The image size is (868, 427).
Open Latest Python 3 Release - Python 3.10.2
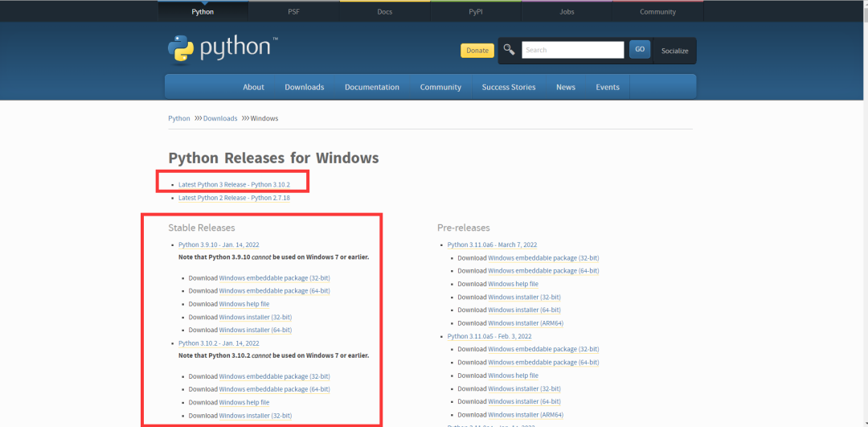[234, 184]
